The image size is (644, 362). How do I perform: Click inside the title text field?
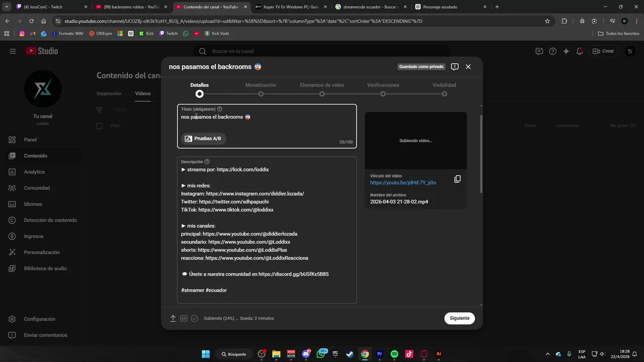tap(267, 126)
